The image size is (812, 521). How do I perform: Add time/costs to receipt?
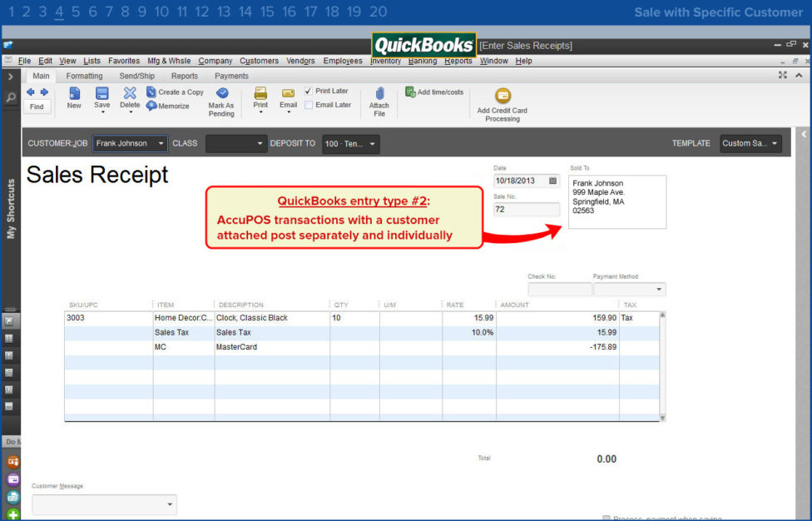click(434, 92)
